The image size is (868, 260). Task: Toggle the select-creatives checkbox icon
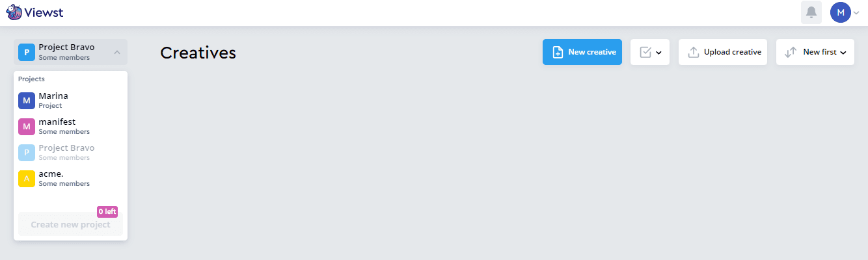coord(645,52)
